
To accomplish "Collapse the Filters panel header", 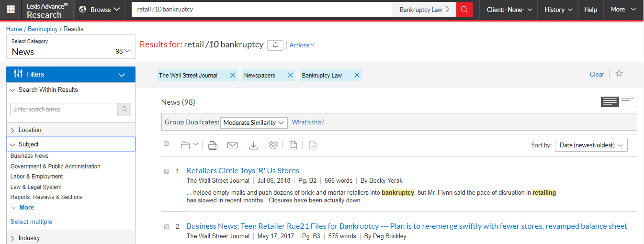I will (x=71, y=74).
